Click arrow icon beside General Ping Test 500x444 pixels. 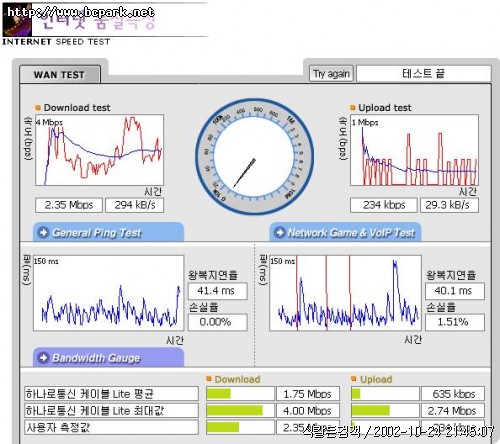(x=43, y=232)
